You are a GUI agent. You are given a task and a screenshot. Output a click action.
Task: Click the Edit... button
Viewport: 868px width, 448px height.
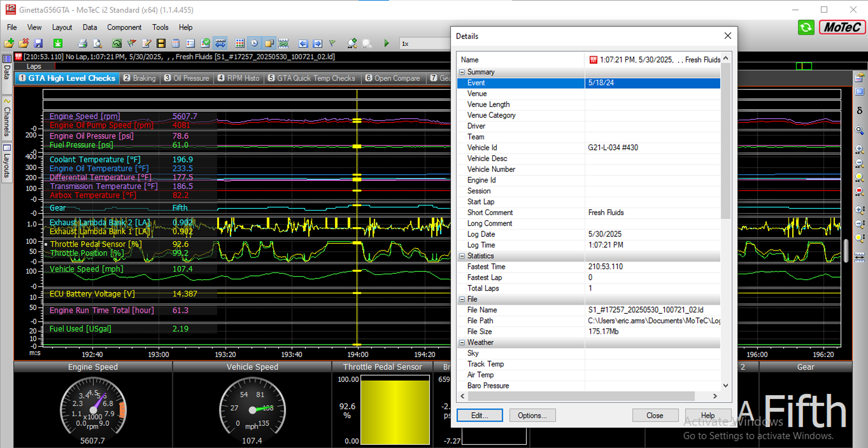coord(479,415)
